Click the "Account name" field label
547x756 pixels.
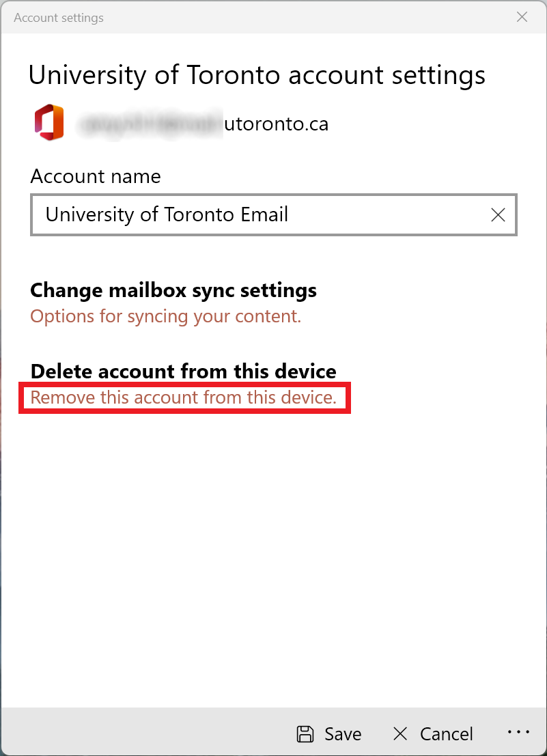(x=96, y=177)
